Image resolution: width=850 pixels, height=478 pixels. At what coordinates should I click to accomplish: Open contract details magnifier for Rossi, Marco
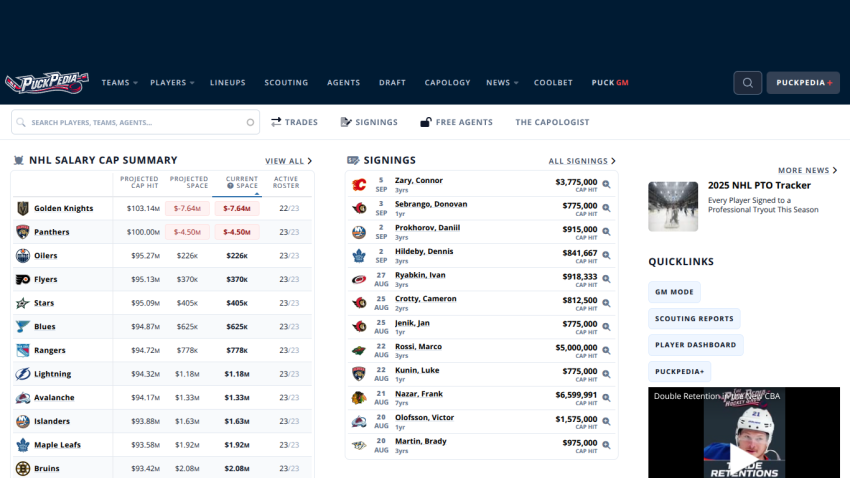coord(607,350)
